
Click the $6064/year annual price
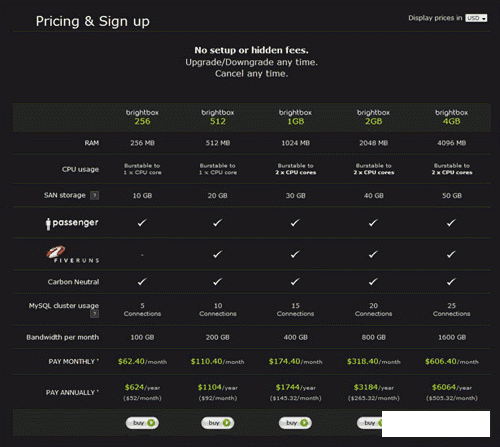452,387
